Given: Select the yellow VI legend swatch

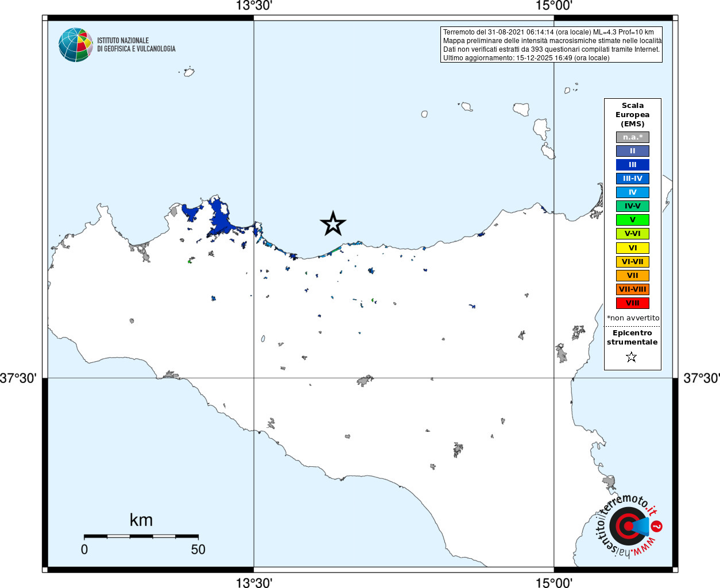Looking at the screenshot, I should coord(633,248).
